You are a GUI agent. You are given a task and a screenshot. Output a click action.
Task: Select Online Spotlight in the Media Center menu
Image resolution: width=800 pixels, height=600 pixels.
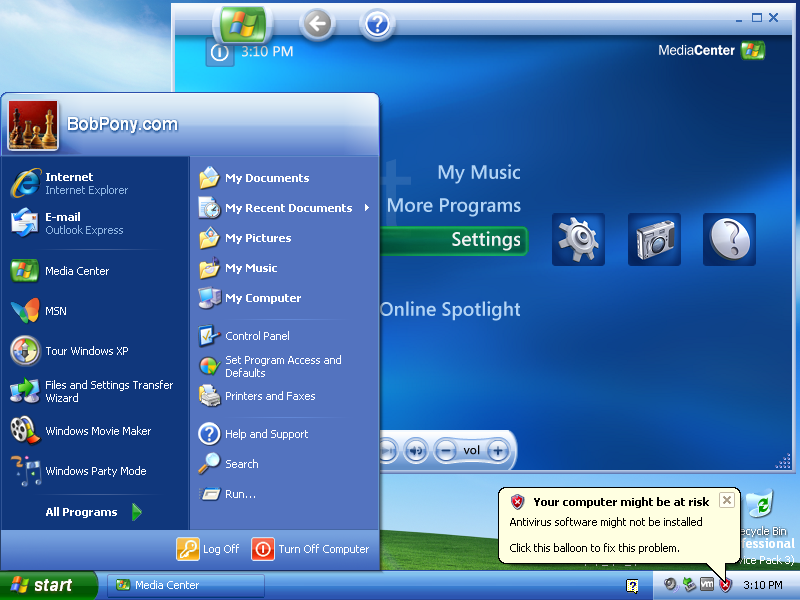point(450,309)
